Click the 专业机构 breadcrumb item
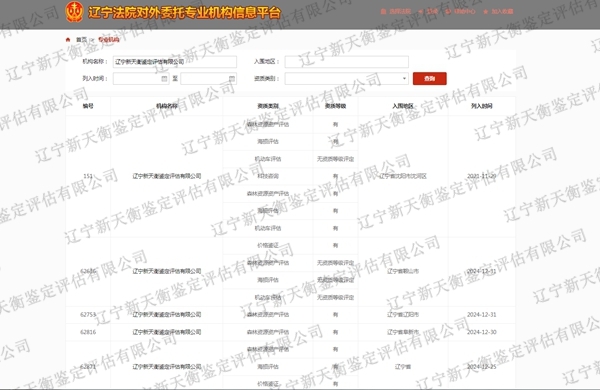 (x=109, y=39)
